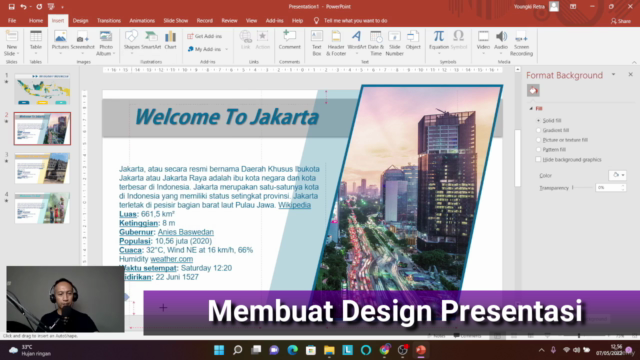Open the Review tab
This screenshot has width=640, height=360.
[x=229, y=20]
